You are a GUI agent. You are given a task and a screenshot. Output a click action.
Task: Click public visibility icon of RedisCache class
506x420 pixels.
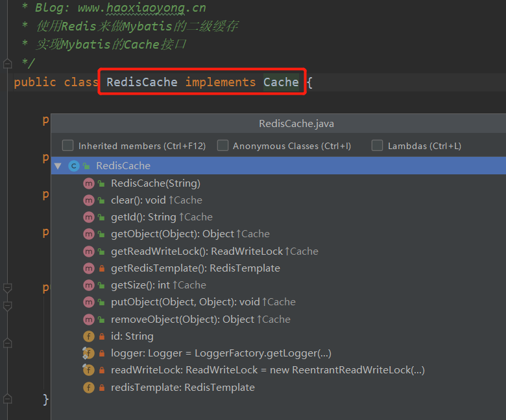[x=86, y=166]
